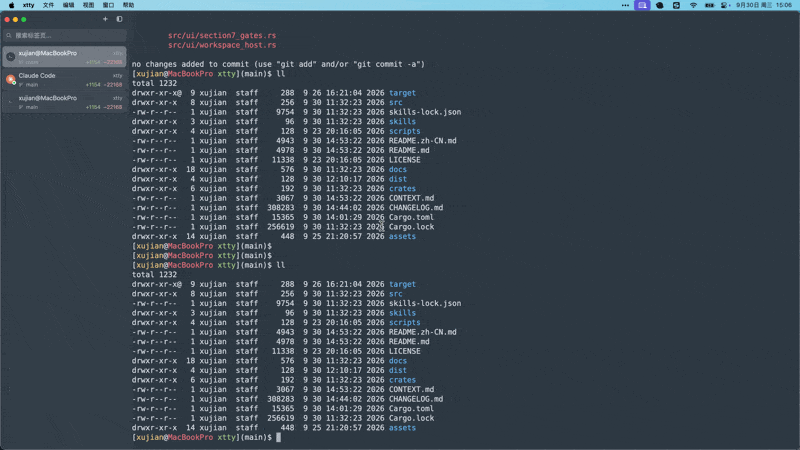This screenshot has height=450, width=800.
Task: Click the user switching icon in menu bar
Action: [x=726, y=5]
